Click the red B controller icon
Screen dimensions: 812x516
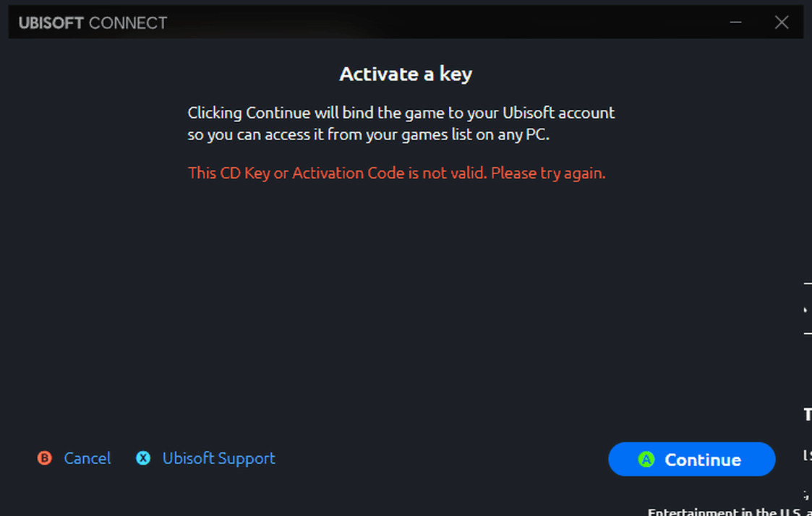click(45, 458)
